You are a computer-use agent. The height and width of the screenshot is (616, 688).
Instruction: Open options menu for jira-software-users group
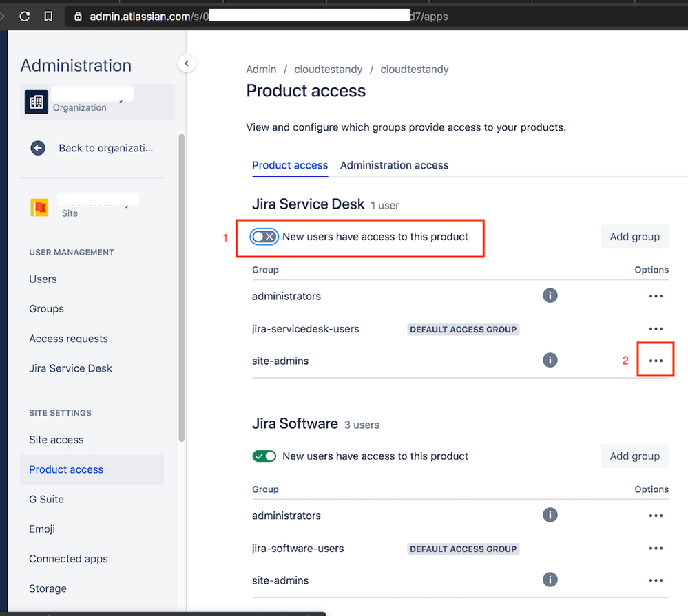point(656,549)
